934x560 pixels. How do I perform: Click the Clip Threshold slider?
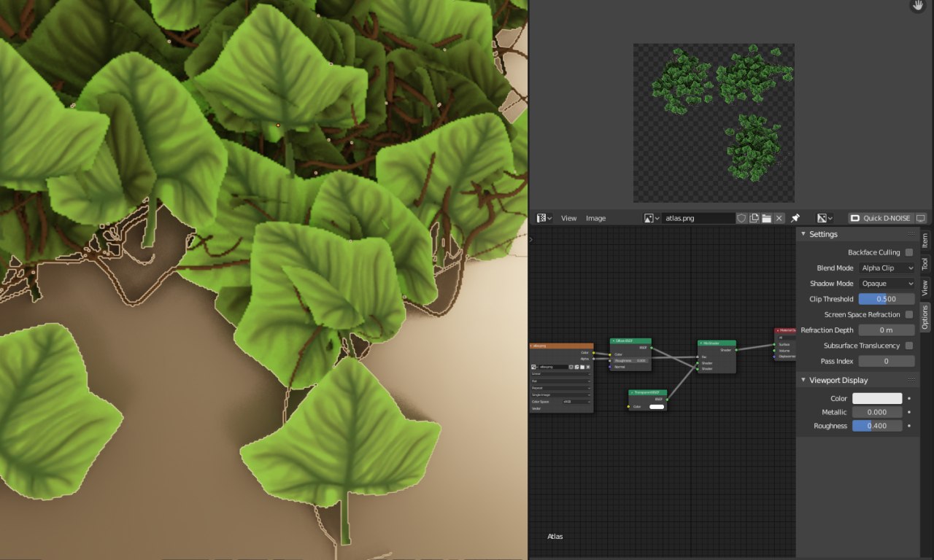(x=886, y=299)
